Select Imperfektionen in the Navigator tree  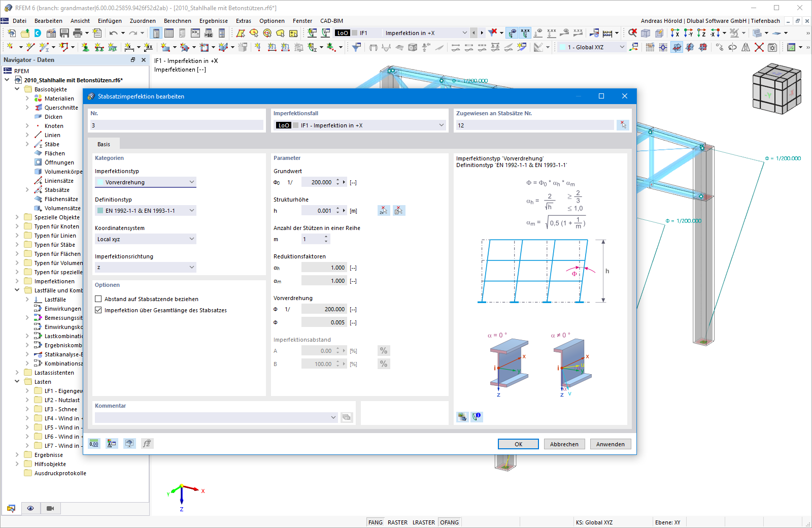[54, 281]
